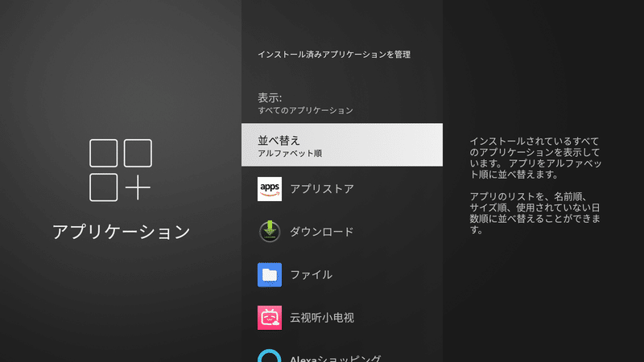644x362 pixels.
Task: Open the 並べ替え sort option
Action: click(x=341, y=145)
